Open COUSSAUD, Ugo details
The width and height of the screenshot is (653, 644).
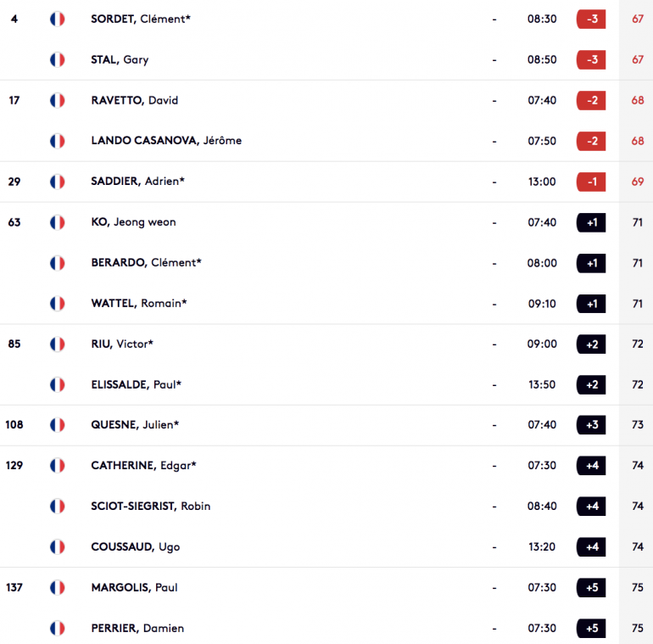click(136, 547)
